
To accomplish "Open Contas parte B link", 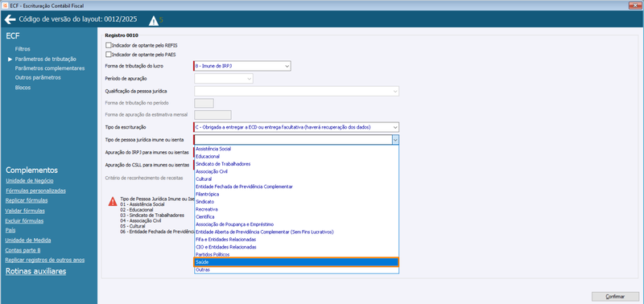I will click(x=23, y=250).
